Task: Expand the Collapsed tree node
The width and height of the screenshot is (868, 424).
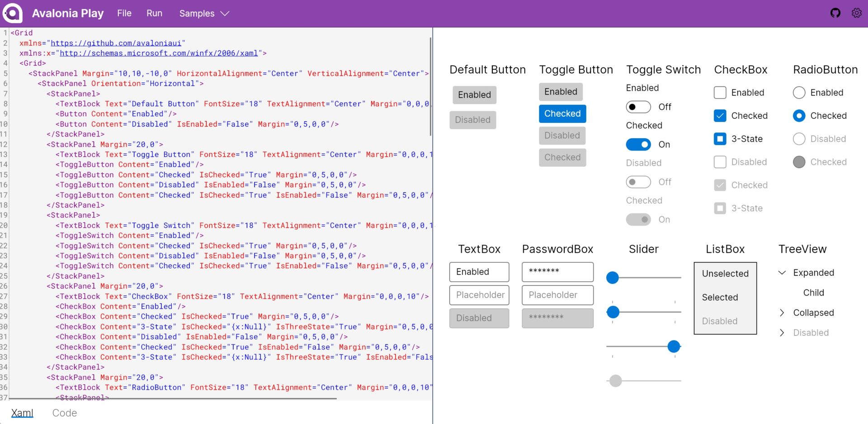Action: pyautogui.click(x=782, y=312)
